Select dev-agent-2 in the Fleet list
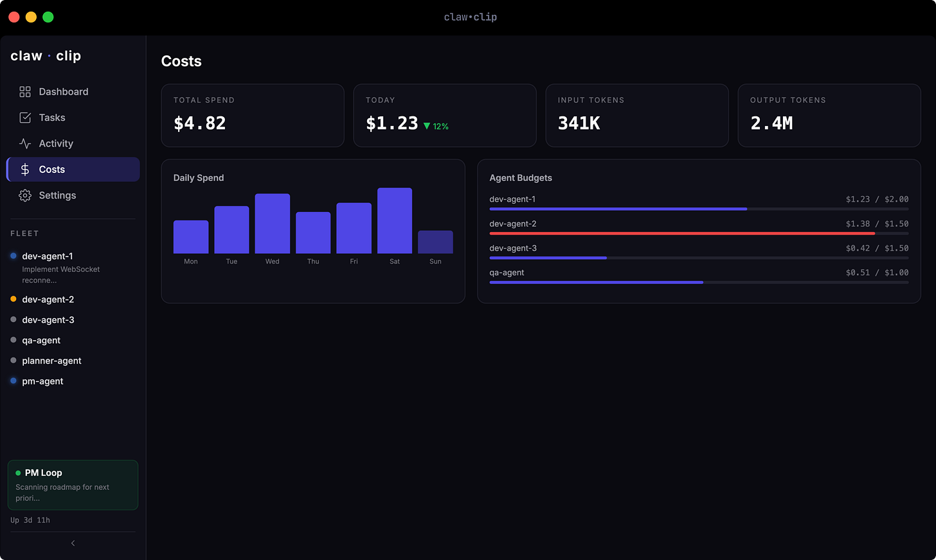Screen dimensions: 936x560 (x=73, y=300)
